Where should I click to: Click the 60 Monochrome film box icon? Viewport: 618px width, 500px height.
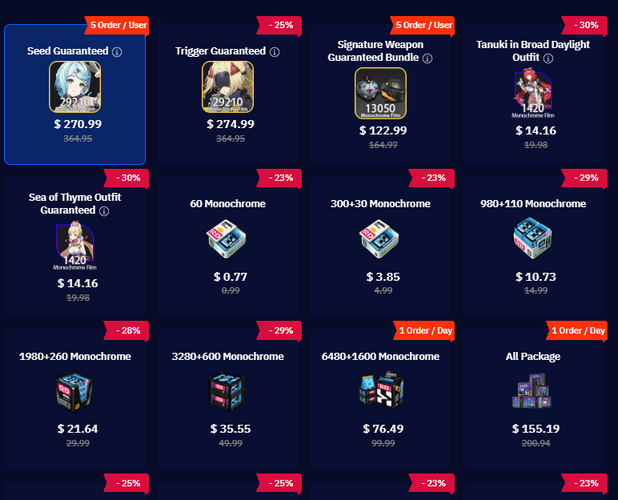click(227, 239)
